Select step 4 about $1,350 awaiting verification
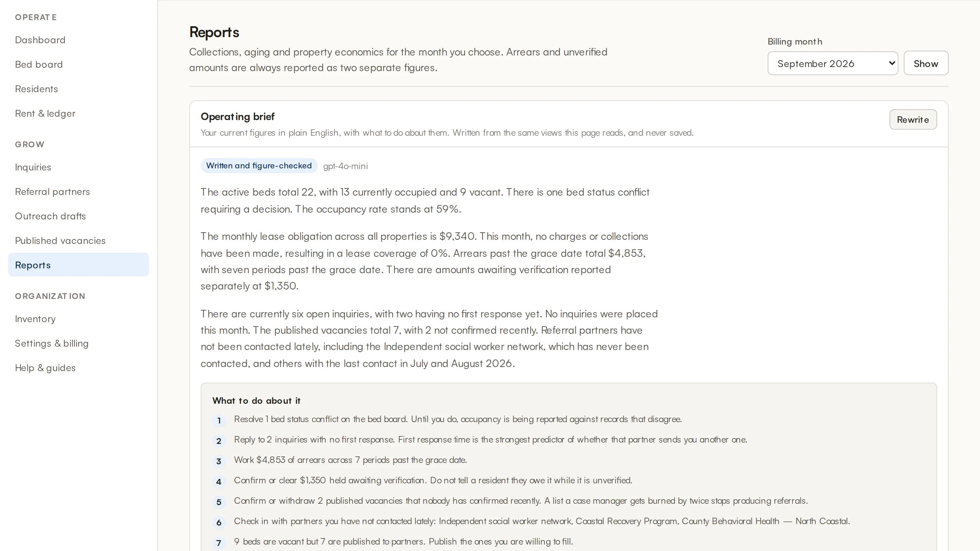 (433, 480)
